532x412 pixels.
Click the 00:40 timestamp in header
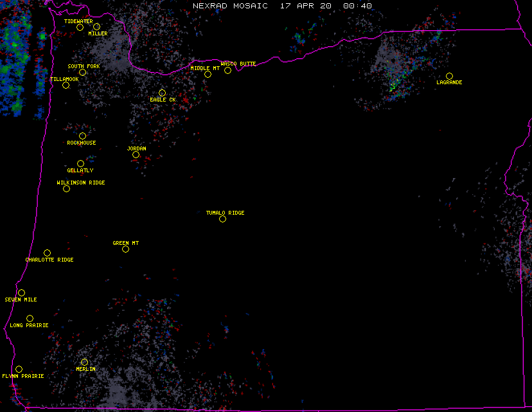click(357, 6)
